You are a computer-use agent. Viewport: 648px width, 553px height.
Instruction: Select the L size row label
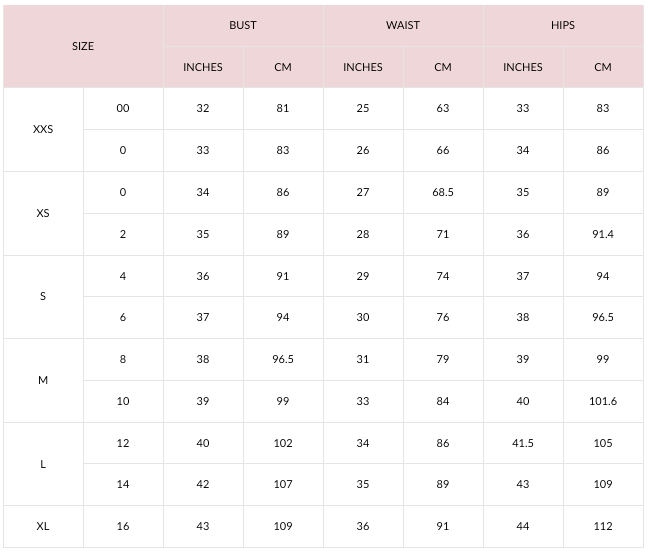(43, 464)
